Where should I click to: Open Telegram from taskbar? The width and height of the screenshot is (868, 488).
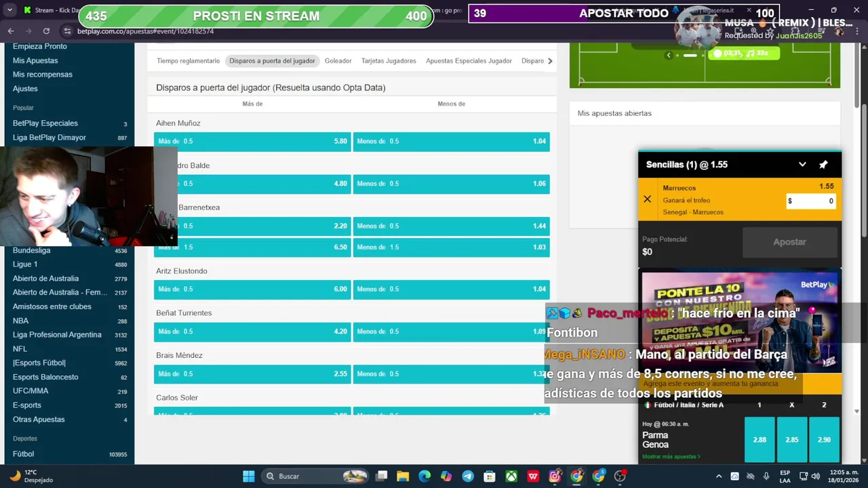pos(468,476)
